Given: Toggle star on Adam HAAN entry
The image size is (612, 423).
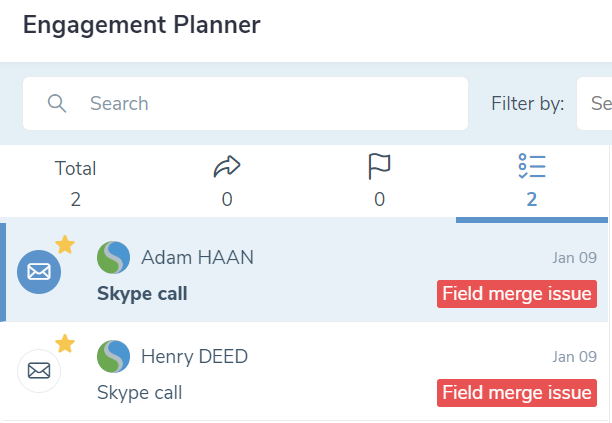Looking at the screenshot, I should pyautogui.click(x=65, y=245).
